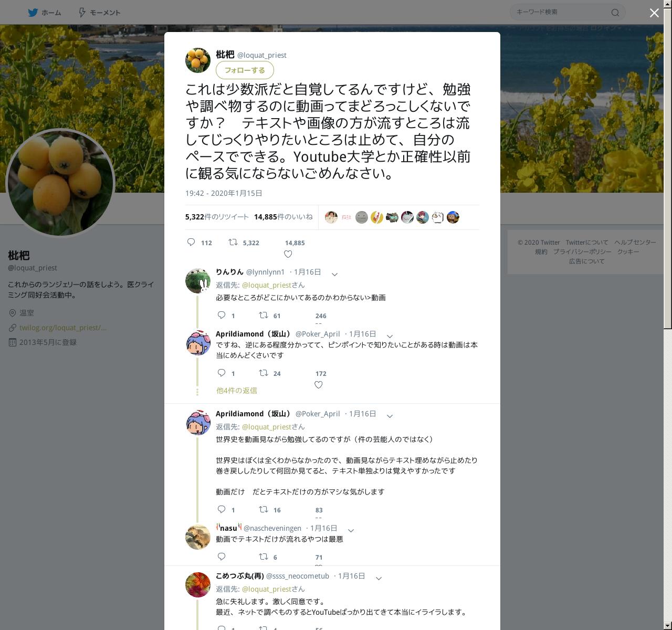Viewport: 672px width, 630px height.
Task: Show 他4件の返信 more replies
Action: click(x=237, y=391)
